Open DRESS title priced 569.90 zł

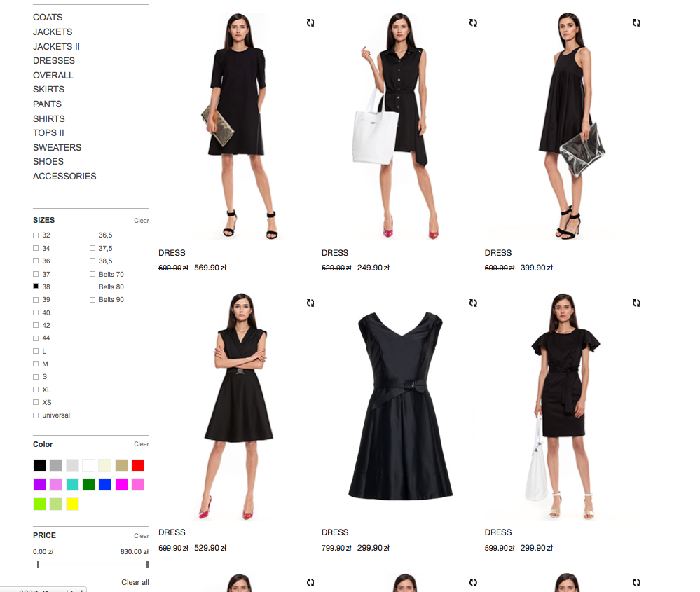pyautogui.click(x=172, y=253)
